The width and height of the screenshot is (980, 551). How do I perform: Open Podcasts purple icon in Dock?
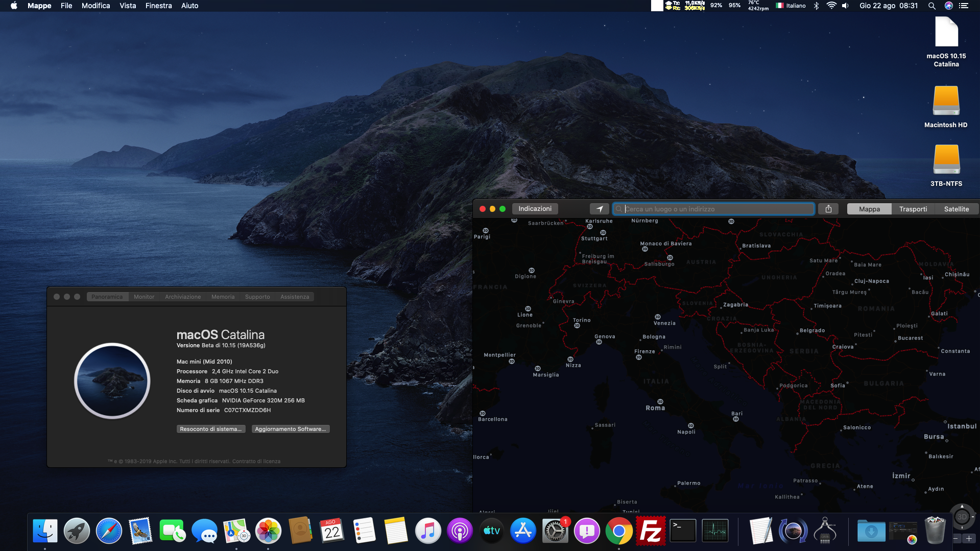click(x=460, y=531)
